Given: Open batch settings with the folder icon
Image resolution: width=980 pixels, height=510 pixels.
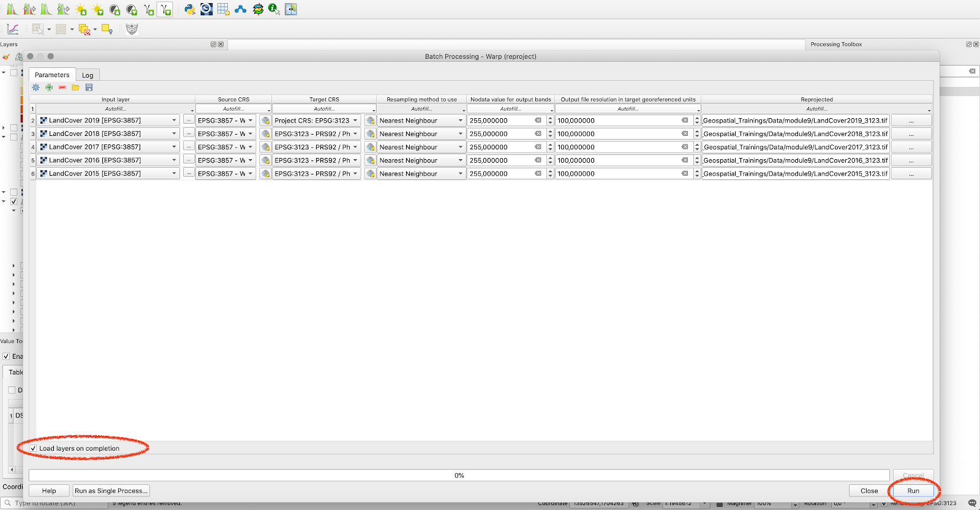Looking at the screenshot, I should pos(75,88).
